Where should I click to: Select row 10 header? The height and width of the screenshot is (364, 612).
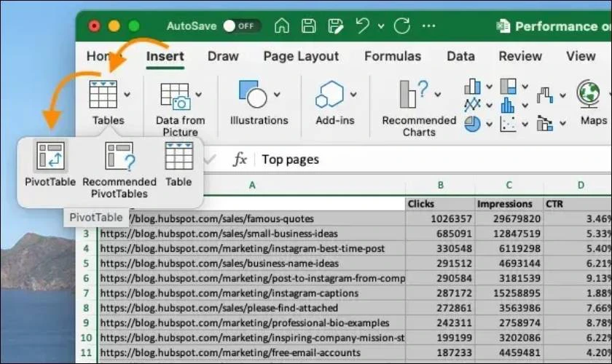click(86, 338)
